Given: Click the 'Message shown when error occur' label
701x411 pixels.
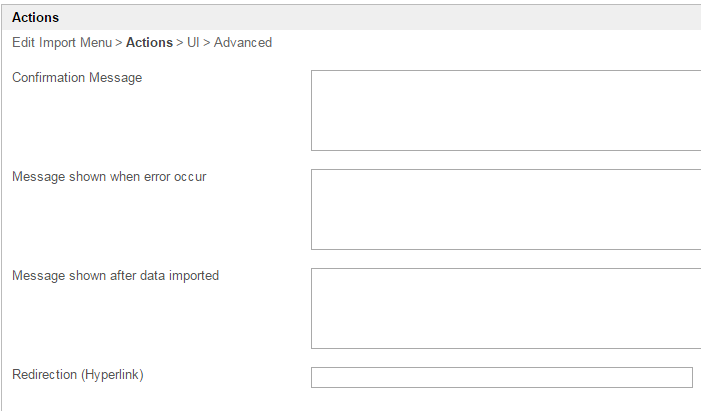Looking at the screenshot, I should 109,177.
